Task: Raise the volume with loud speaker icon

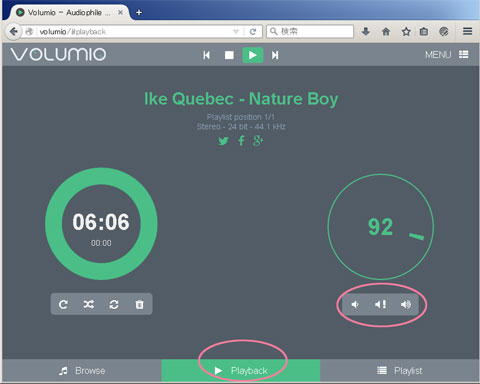Action: pos(406,304)
